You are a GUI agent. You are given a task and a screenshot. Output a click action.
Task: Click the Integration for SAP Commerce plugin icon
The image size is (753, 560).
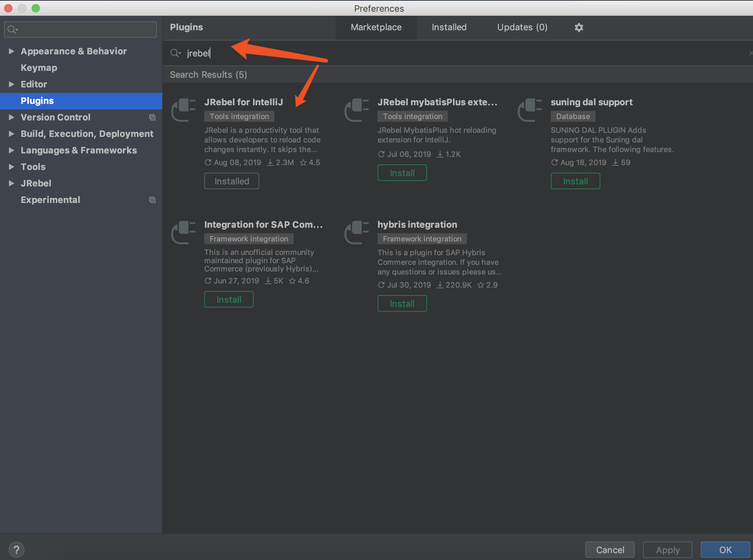click(183, 232)
